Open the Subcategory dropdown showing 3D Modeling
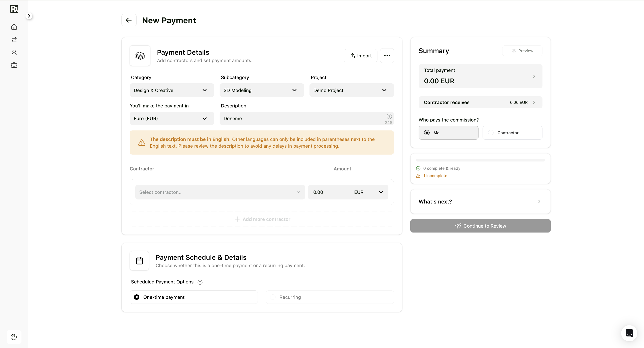 coord(262,90)
